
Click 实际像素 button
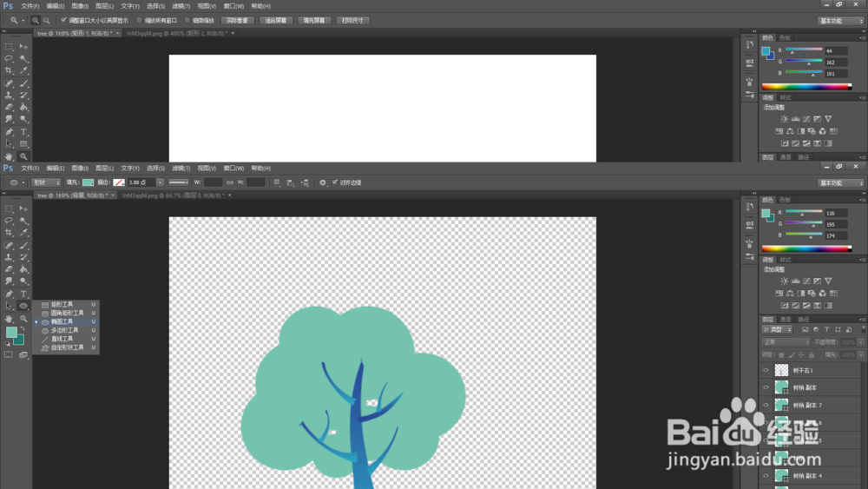(x=237, y=21)
